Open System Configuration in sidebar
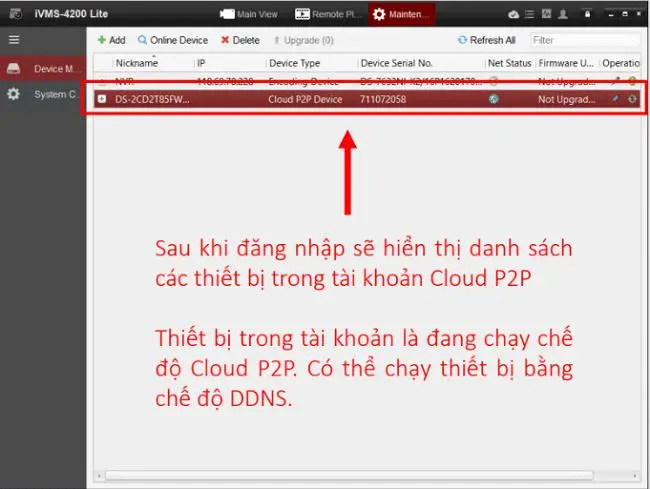Viewport: 650px width, 489px height. click(x=43, y=94)
